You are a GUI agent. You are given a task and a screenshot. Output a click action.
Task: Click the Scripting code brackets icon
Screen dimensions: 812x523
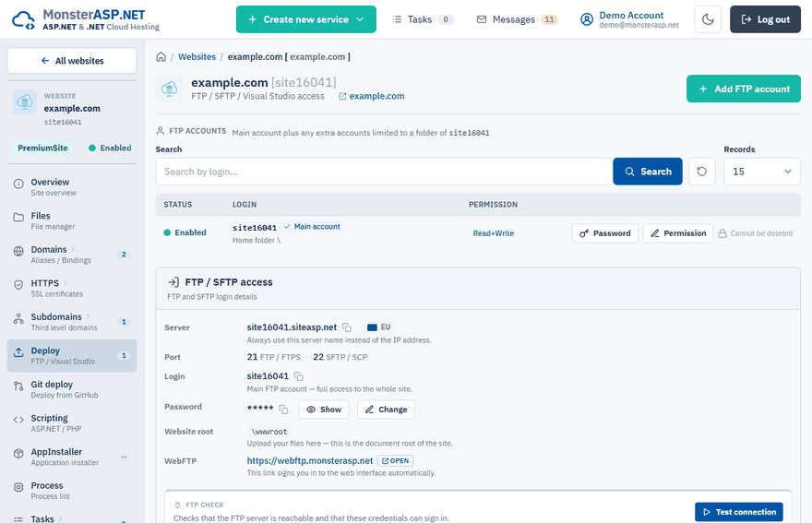click(x=18, y=420)
